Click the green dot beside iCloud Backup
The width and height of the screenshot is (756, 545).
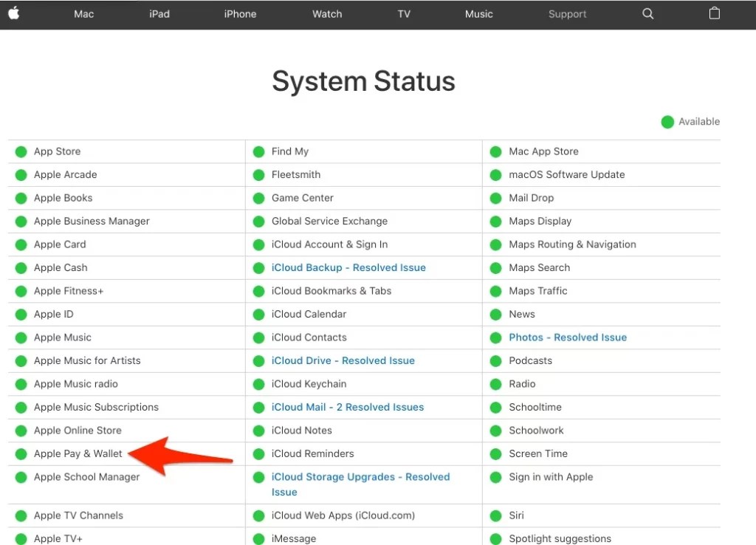pos(259,268)
